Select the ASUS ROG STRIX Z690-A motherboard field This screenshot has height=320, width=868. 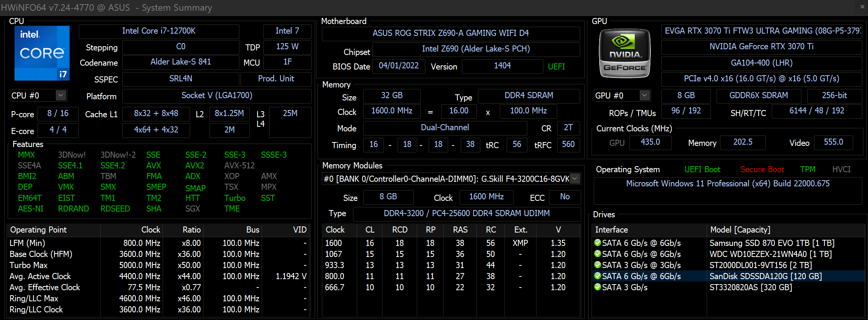[x=451, y=33]
